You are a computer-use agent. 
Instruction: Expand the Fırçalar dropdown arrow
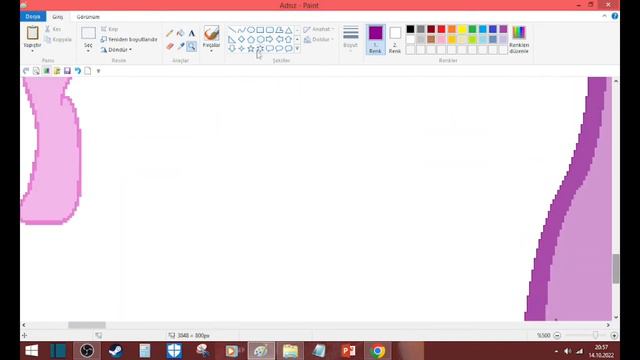(x=211, y=51)
